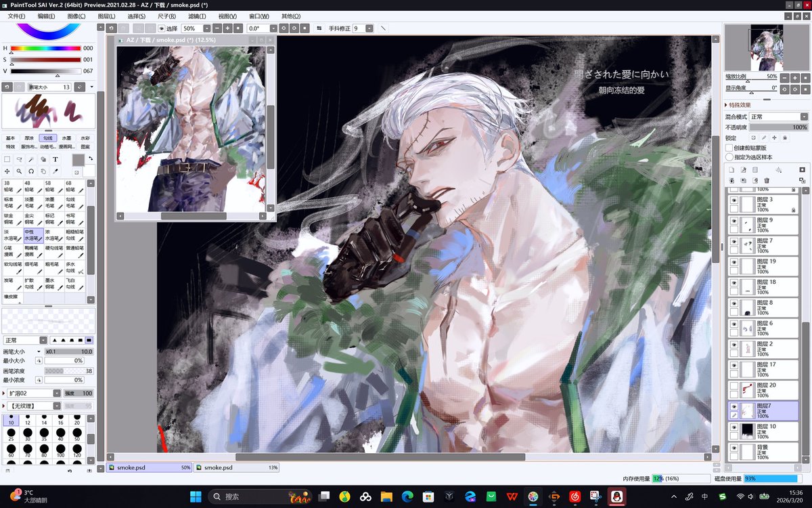Select the lasso selection tool

pos(19,159)
